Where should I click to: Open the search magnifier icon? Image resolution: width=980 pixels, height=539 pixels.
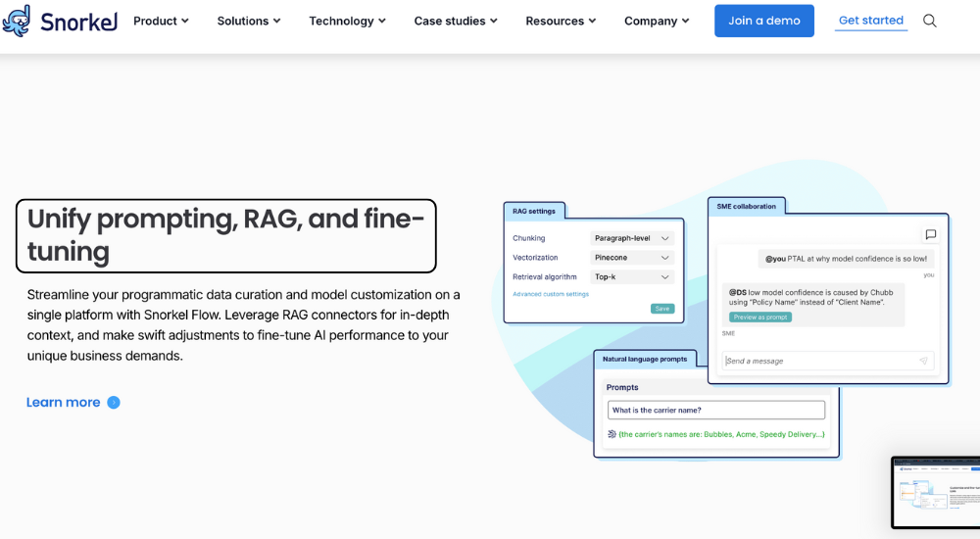[930, 21]
